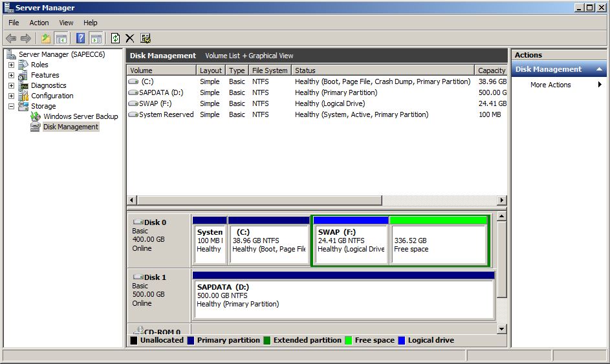Sort by the Layout column header
610x364 pixels.
(x=210, y=70)
